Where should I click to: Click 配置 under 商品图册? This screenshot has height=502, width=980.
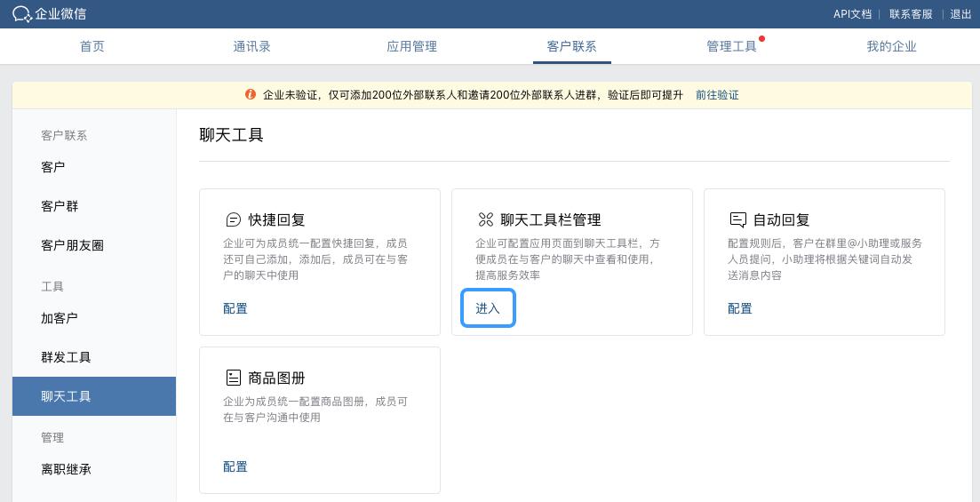pos(235,466)
